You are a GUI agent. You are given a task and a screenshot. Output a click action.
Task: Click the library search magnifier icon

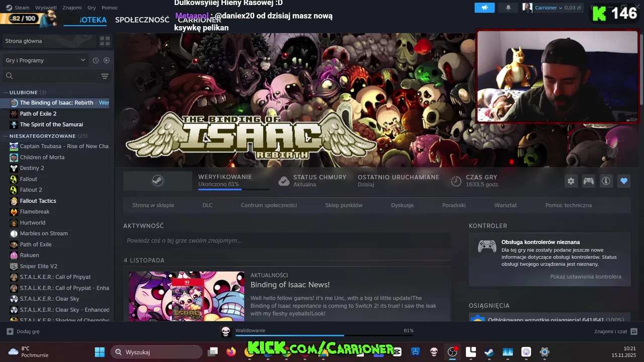coord(9,76)
